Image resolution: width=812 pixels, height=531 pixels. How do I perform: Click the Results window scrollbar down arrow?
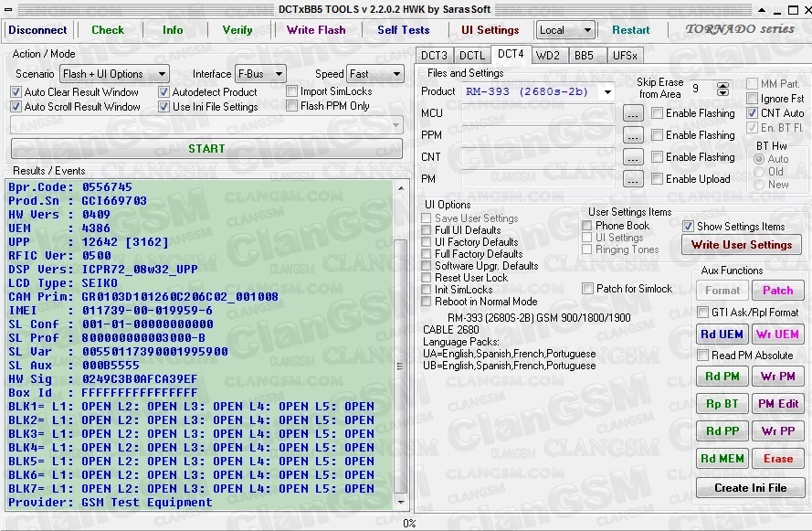pyautogui.click(x=401, y=502)
